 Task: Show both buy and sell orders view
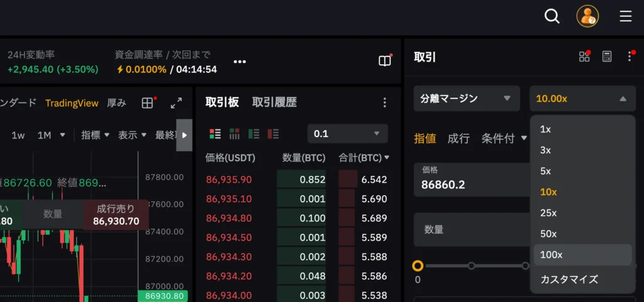pyautogui.click(x=215, y=133)
